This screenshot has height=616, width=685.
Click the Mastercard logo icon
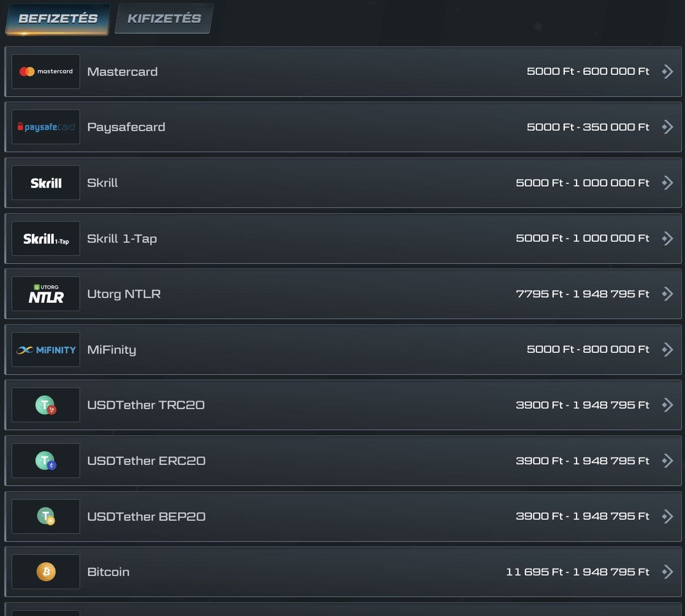point(46,72)
